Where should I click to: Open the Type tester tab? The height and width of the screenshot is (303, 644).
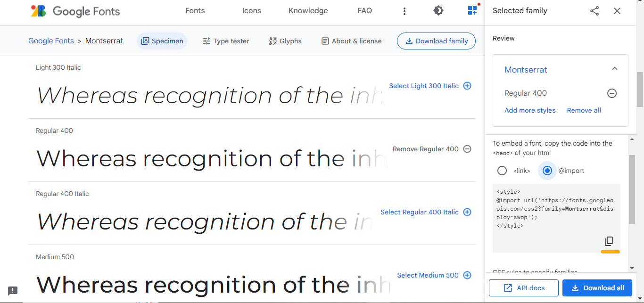[x=226, y=41]
